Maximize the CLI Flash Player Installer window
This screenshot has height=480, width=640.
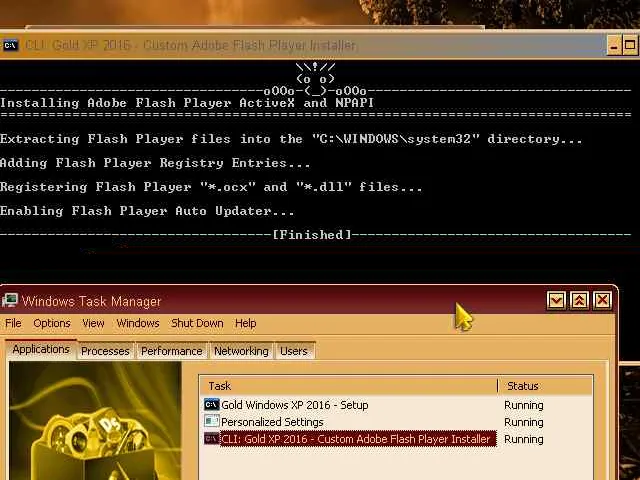[630, 45]
